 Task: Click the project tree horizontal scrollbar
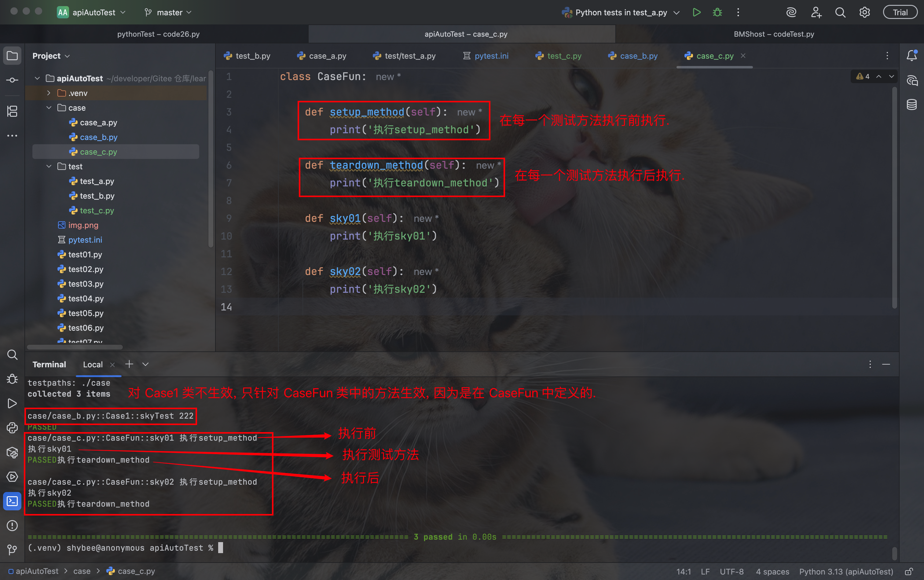tap(75, 347)
